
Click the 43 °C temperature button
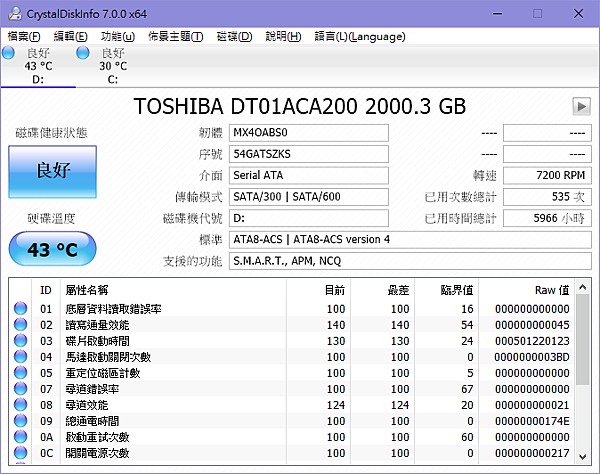pyautogui.click(x=52, y=249)
